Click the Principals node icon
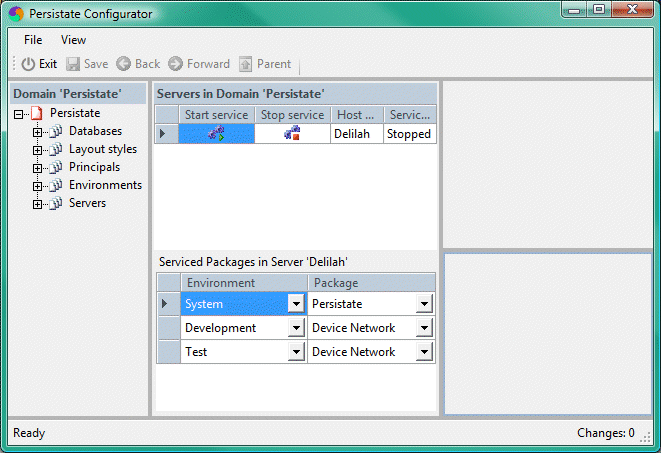661x453 pixels. [56, 168]
